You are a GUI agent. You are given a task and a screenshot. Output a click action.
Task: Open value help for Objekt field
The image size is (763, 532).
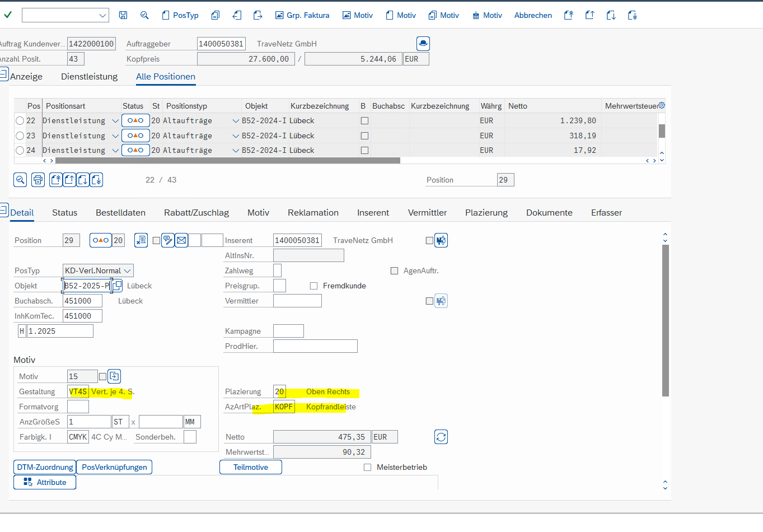click(116, 286)
